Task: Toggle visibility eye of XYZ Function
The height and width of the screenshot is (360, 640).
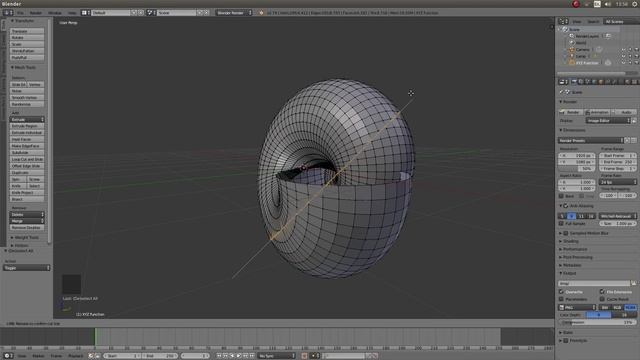Action: [623, 63]
